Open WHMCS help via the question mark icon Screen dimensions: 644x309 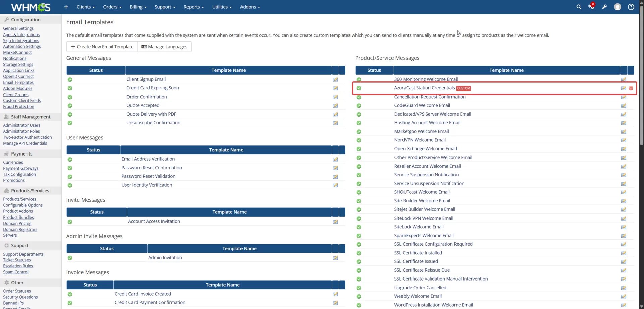(x=631, y=7)
